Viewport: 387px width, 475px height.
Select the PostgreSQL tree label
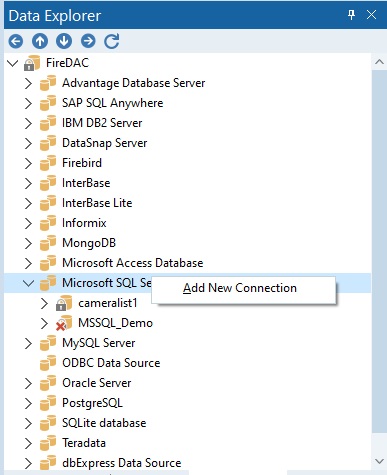pos(92,403)
